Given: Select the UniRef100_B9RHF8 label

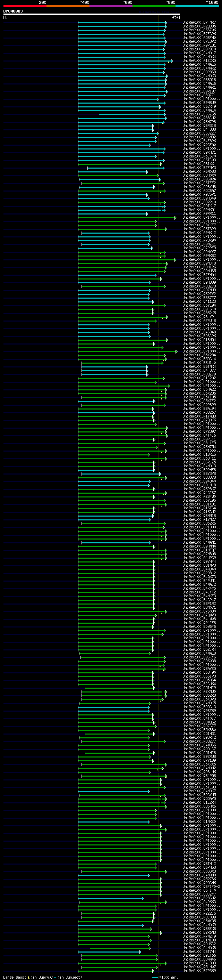Looking at the screenshot, I should tap(199, 469).
